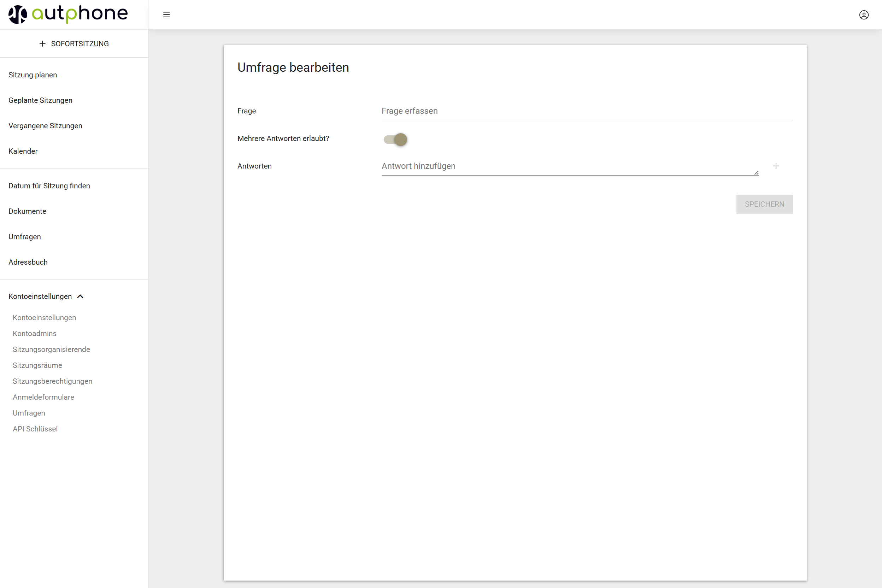Go to Geplante Sitzungen
This screenshot has height=588, width=882.
40,100
